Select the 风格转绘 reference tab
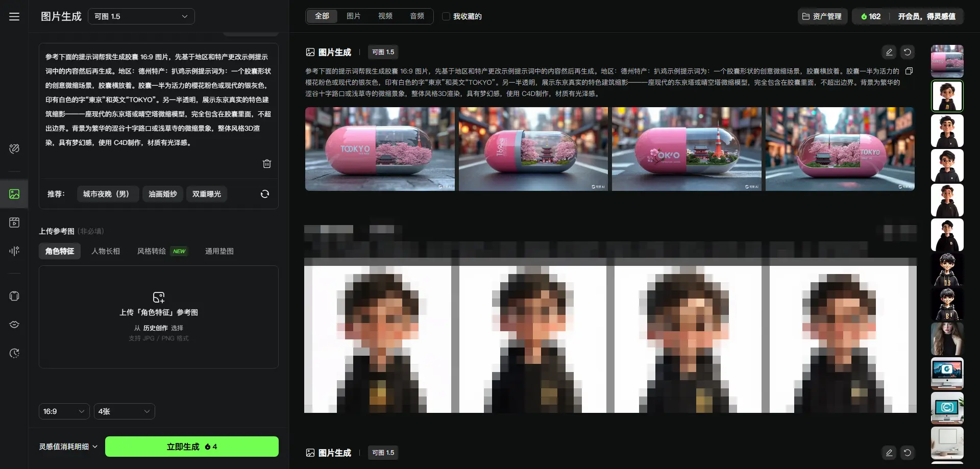Screen dimensions: 980x469 (x=152, y=251)
